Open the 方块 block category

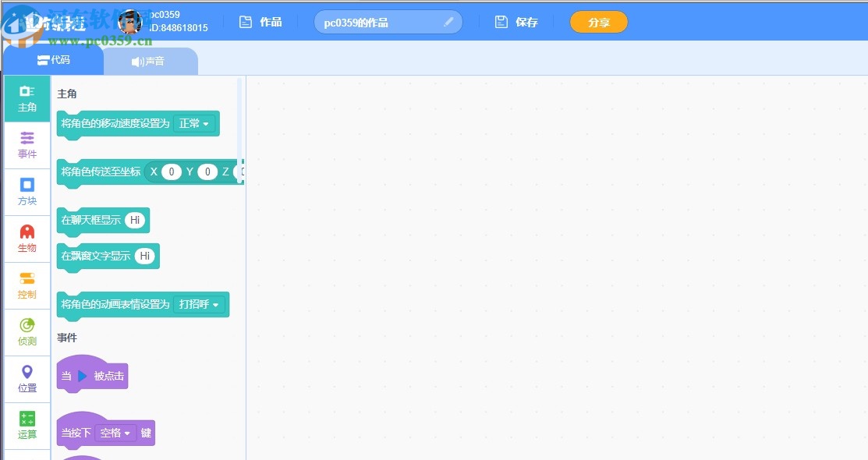tap(27, 192)
